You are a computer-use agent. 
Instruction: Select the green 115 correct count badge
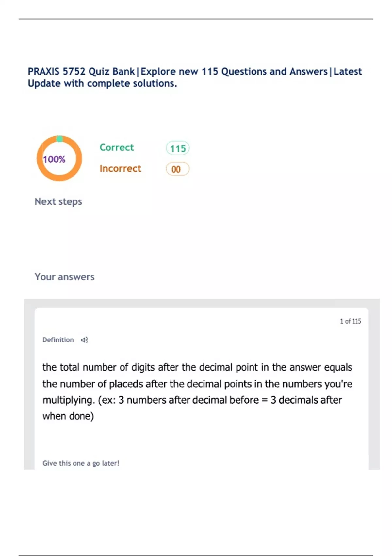tap(178, 148)
